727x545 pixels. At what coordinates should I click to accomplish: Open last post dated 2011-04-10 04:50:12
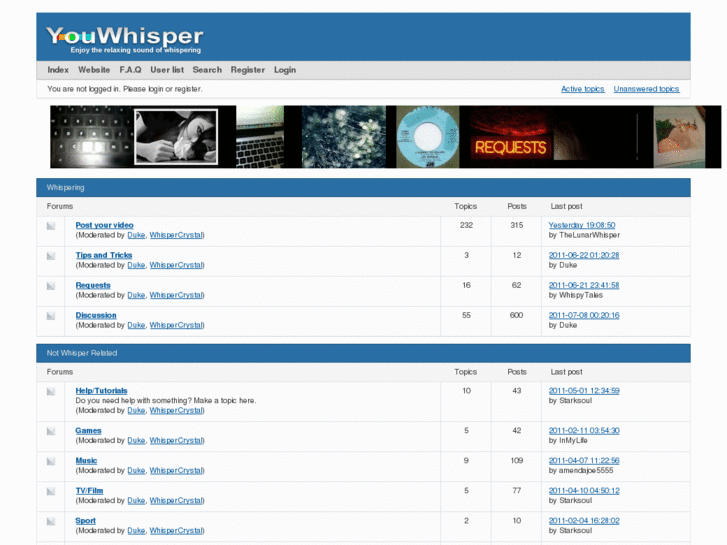pyautogui.click(x=584, y=491)
